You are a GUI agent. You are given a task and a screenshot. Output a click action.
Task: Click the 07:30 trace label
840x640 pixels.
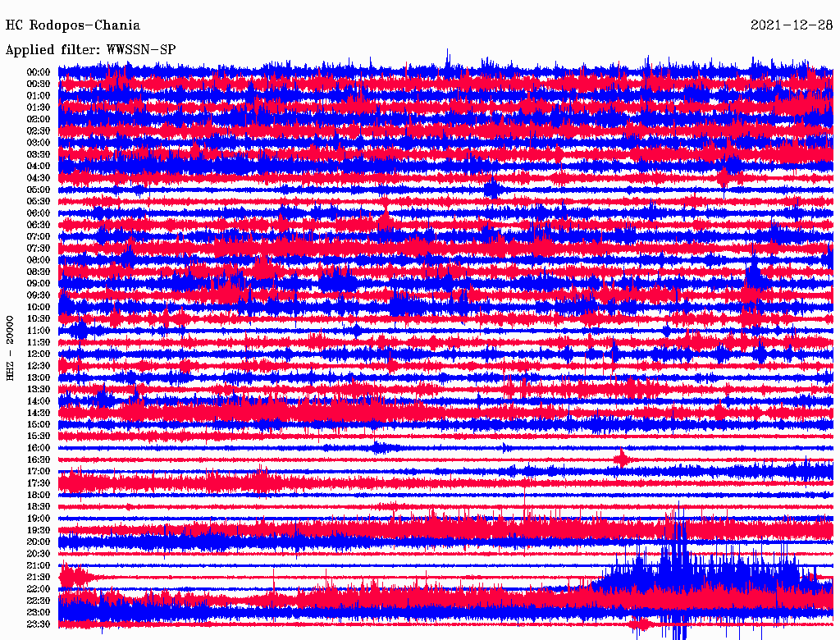click(39, 248)
